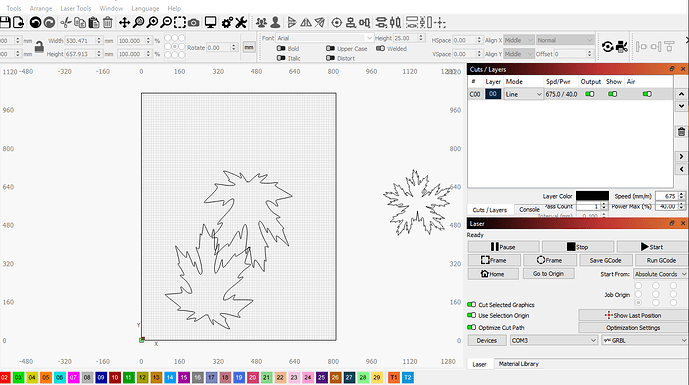
Task: Open the Laser Tools menu
Action: tap(76, 8)
